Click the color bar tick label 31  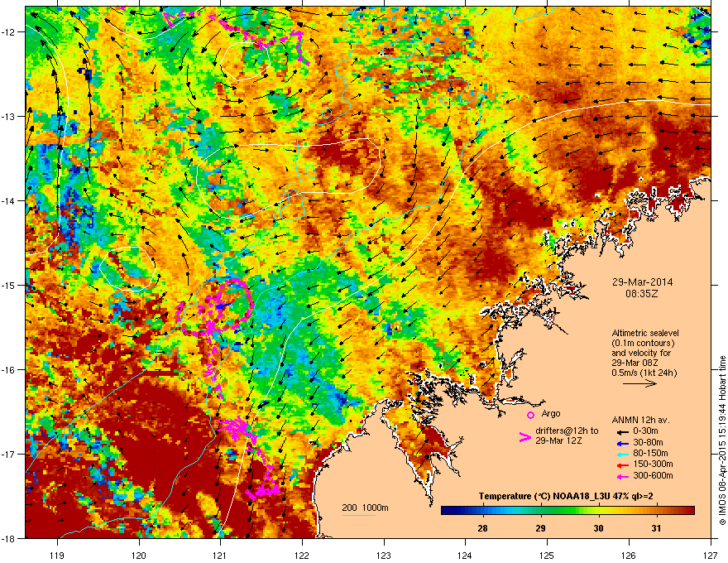(x=656, y=528)
